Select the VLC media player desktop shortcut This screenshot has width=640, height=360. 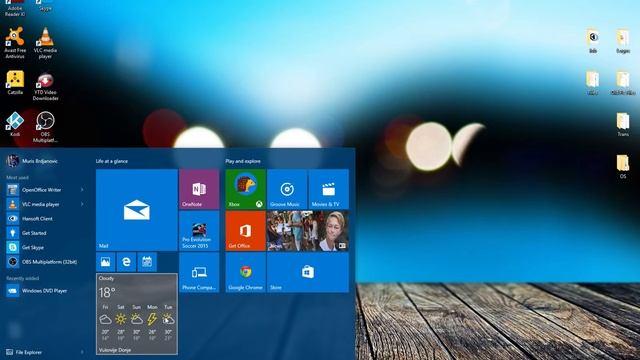point(45,43)
